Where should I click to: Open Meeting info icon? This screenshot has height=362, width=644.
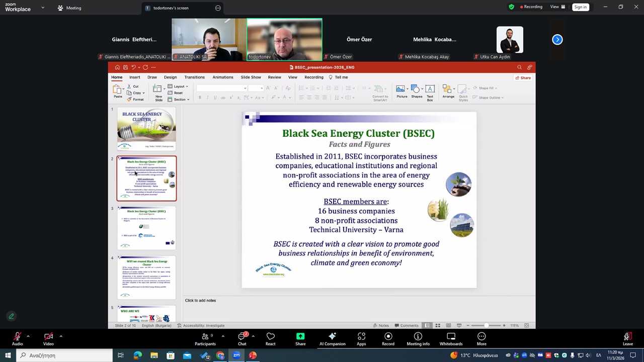click(x=418, y=339)
